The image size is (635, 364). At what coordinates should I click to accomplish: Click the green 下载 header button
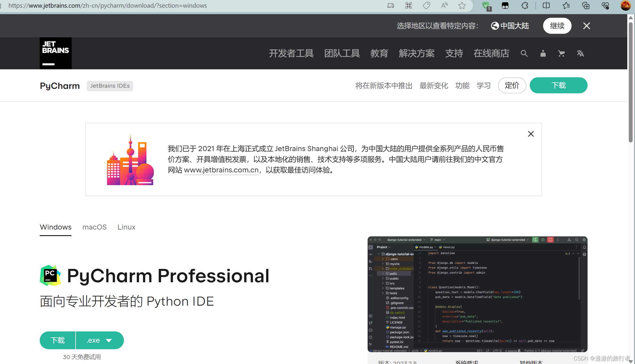[558, 86]
